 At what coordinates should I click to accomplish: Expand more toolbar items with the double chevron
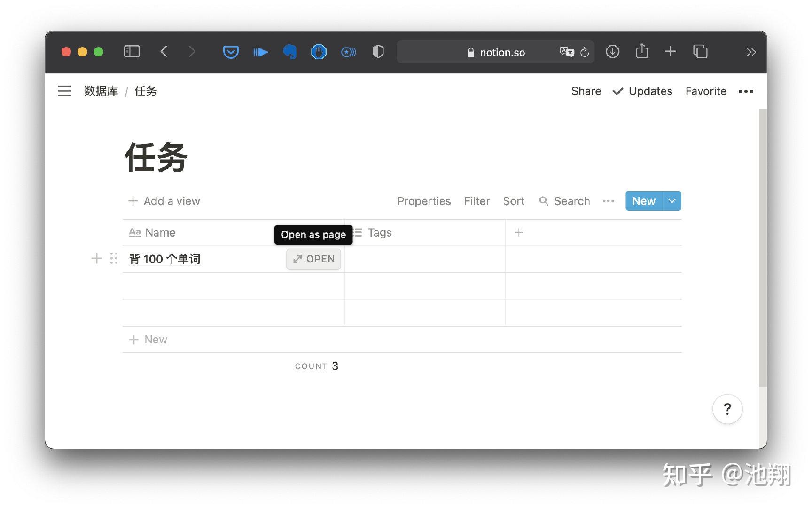pyautogui.click(x=751, y=52)
